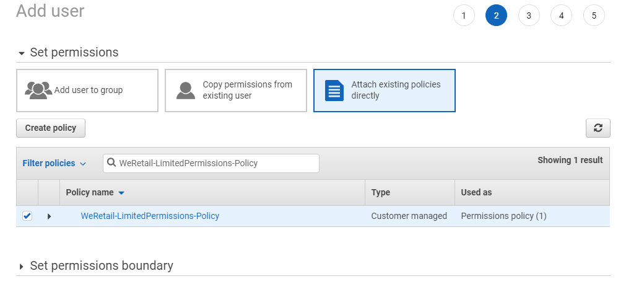Click the group icon on Add user to group
Image resolution: width=644 pixels, height=289 pixels.
[38, 90]
